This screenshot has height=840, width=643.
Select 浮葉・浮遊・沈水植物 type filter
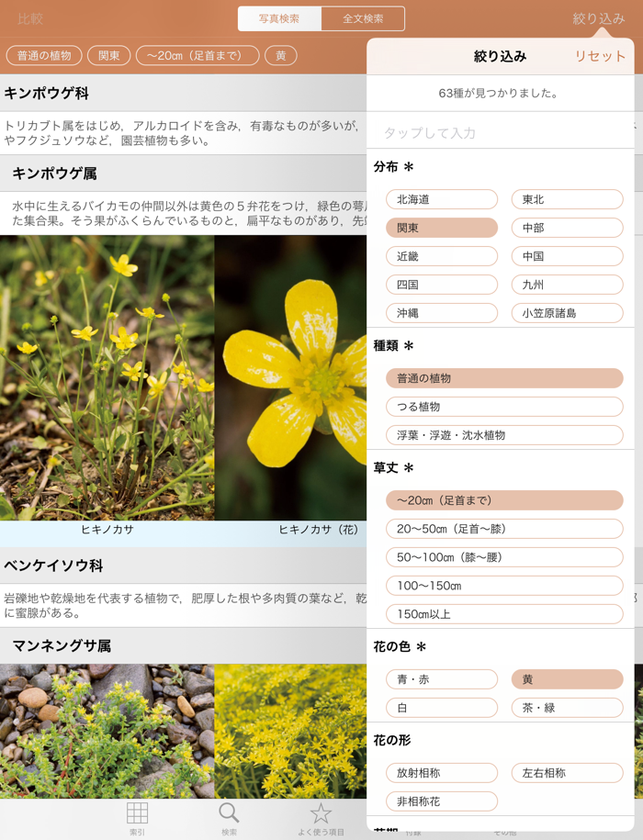[x=504, y=435]
